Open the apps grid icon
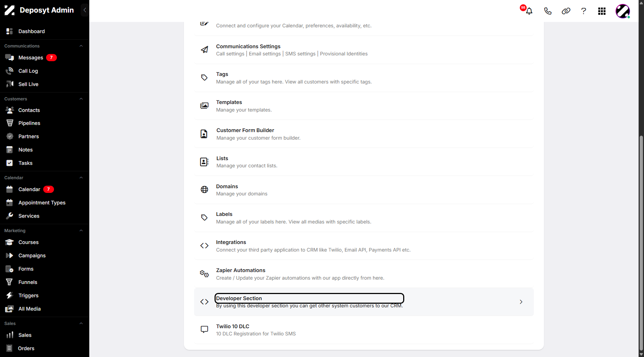The height and width of the screenshot is (357, 644). [x=602, y=11]
